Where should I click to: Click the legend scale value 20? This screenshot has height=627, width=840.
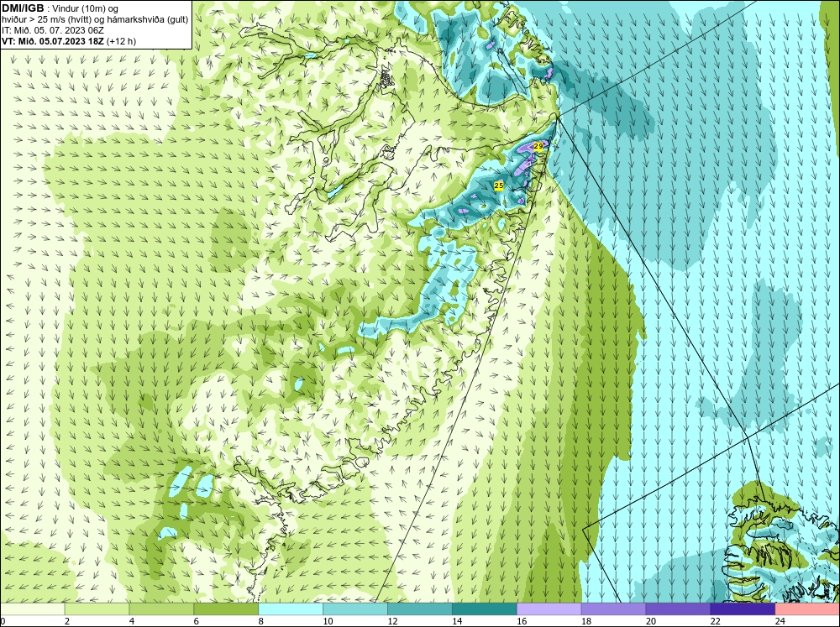(x=651, y=621)
